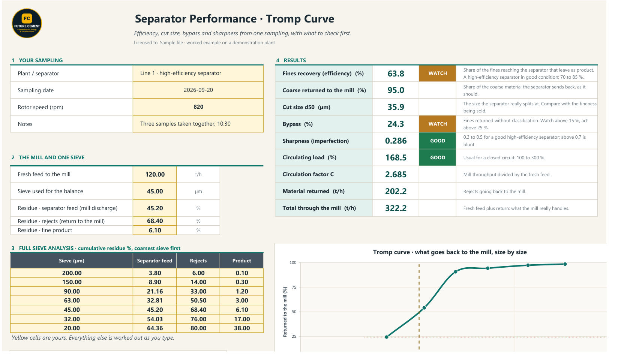621x364 pixels.
Task: Click the Rejects column header
Action: click(198, 261)
